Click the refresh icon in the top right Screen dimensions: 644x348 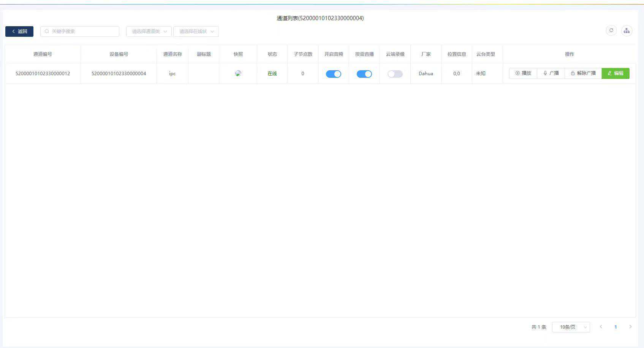pyautogui.click(x=611, y=30)
